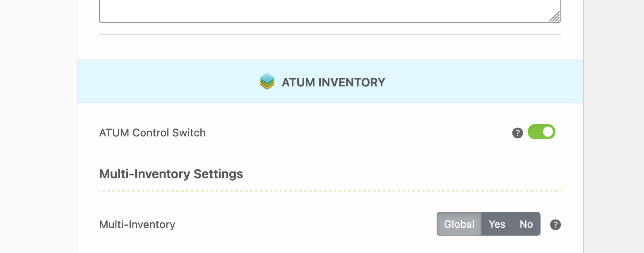
Task: Disable the ATUM Control Switch toggle
Action: pos(541,132)
